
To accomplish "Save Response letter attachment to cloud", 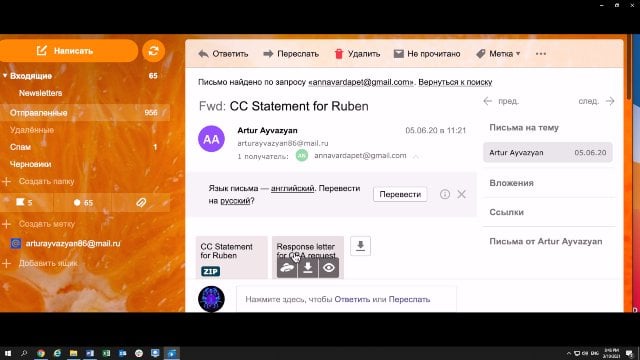I will point(287,268).
